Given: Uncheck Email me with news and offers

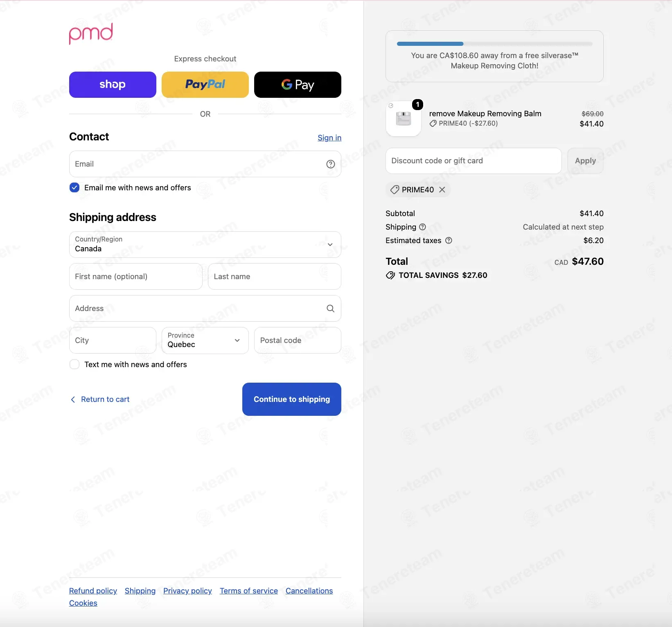Looking at the screenshot, I should [x=74, y=187].
